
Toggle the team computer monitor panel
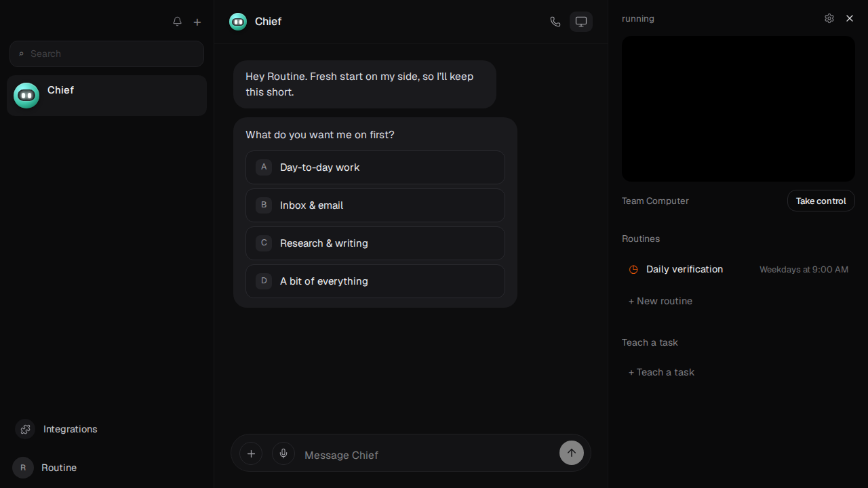(581, 22)
